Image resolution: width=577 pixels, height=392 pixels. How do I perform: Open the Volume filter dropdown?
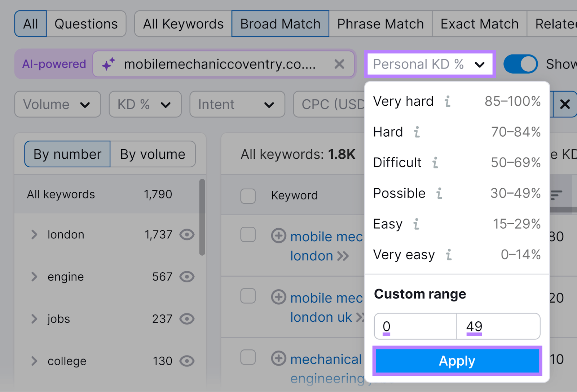coord(57,104)
